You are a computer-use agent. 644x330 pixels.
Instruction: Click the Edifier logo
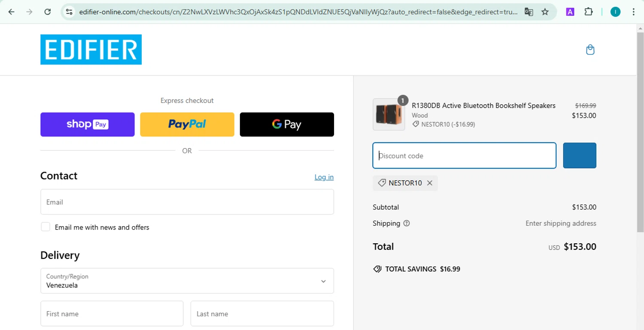click(91, 50)
